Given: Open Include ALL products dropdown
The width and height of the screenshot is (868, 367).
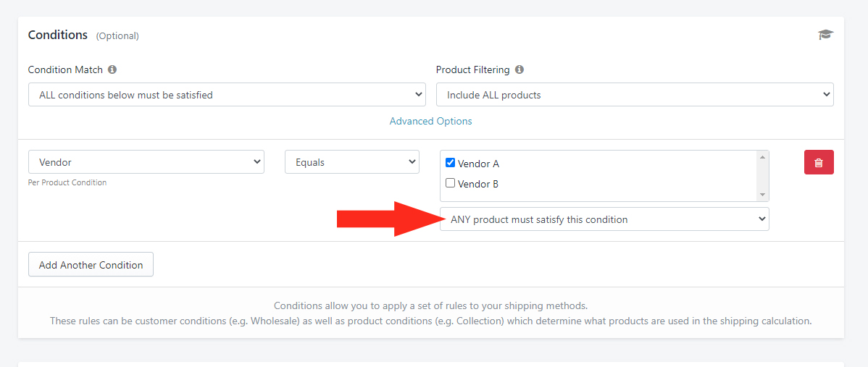Looking at the screenshot, I should coord(635,95).
